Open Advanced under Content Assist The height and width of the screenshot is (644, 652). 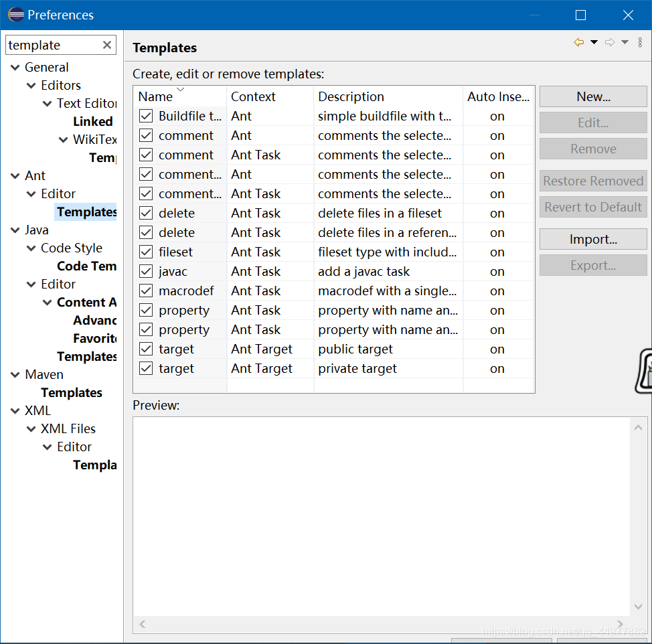pyautogui.click(x=95, y=320)
